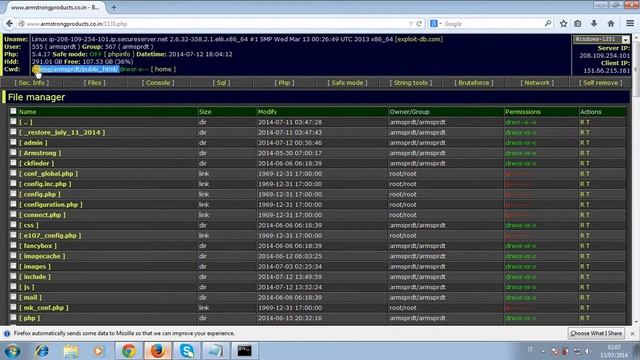Image resolution: width=640 pixels, height=360 pixels.
Task: Open the Php menu
Action: (284, 82)
